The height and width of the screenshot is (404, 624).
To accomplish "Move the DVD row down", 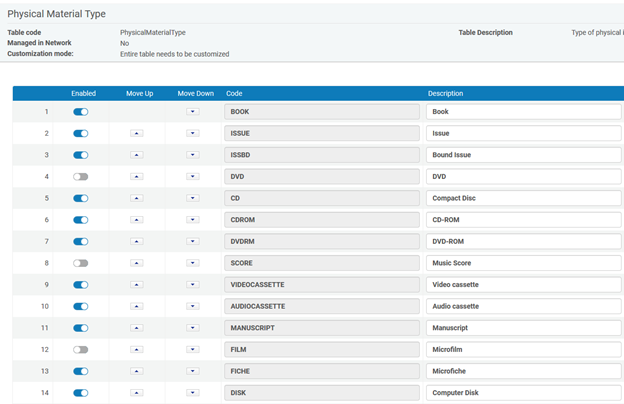I will [x=193, y=176].
